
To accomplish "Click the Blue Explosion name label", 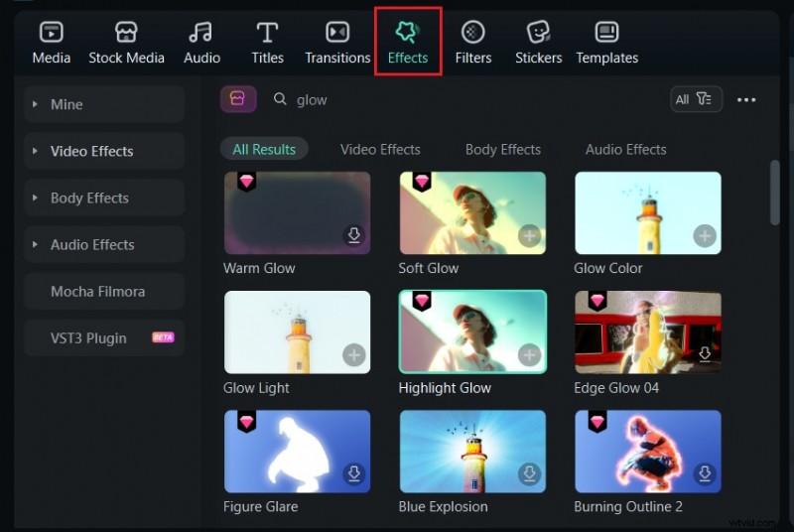I will [443, 507].
